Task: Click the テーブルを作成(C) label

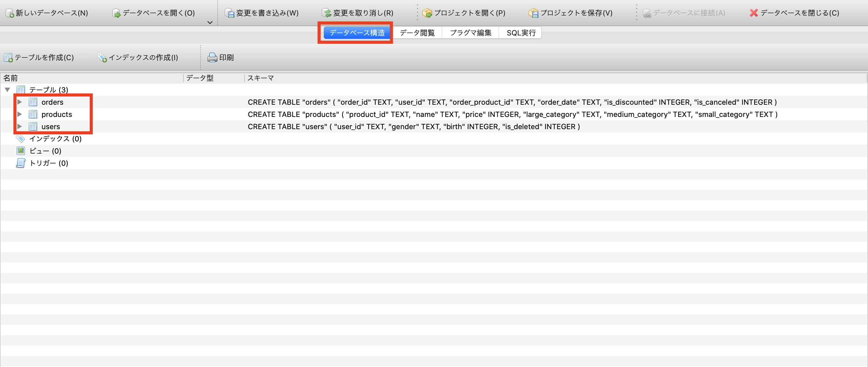Action: [x=44, y=58]
